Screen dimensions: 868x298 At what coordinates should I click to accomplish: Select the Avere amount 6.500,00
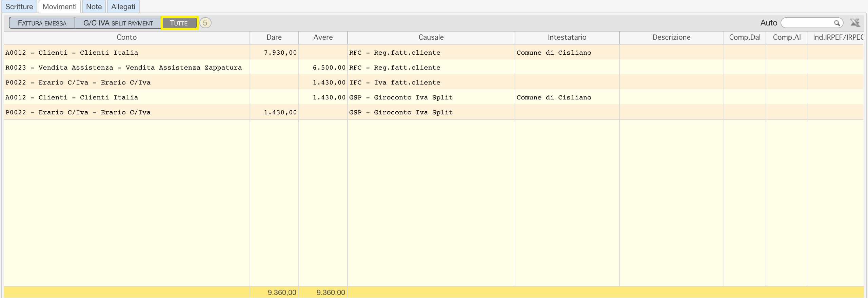click(x=329, y=68)
